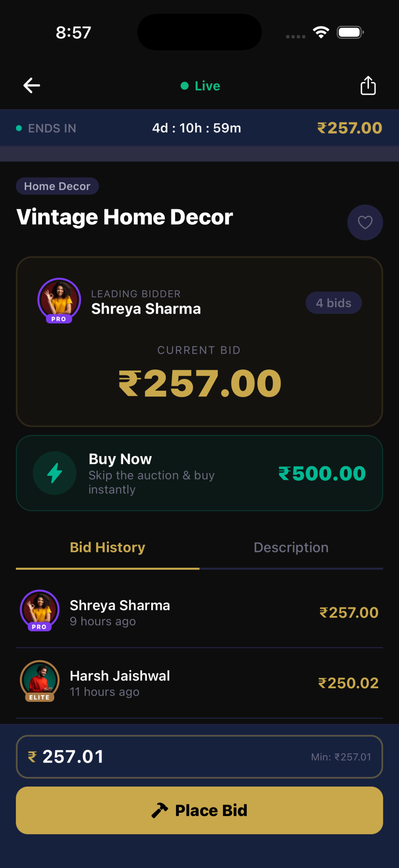Tap the back arrow to exit auction

click(x=32, y=85)
